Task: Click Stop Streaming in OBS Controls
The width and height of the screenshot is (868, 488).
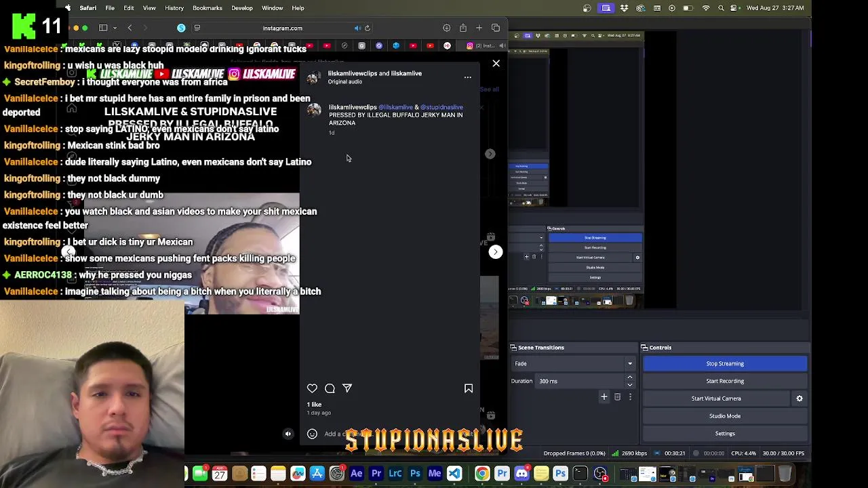Action: pos(725,363)
